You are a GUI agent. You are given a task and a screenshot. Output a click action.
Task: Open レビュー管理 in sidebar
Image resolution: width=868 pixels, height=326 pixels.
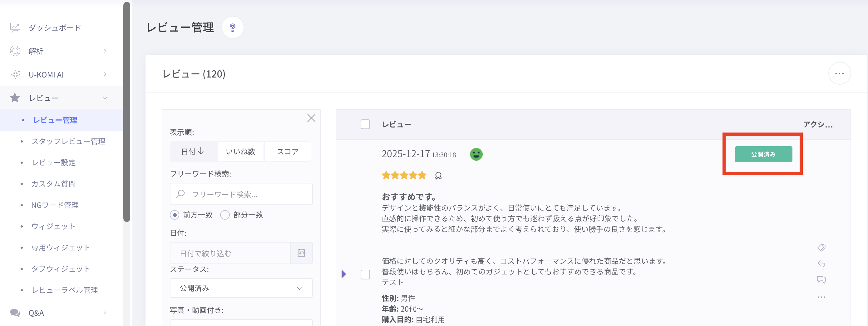click(x=55, y=120)
